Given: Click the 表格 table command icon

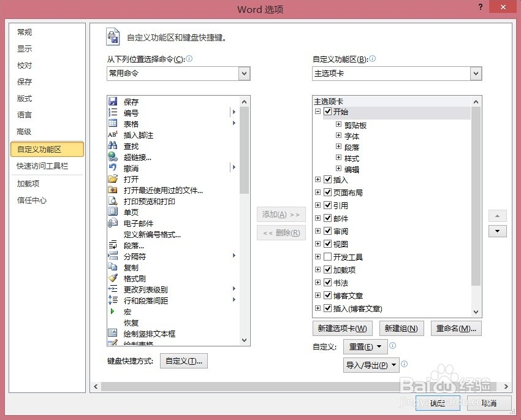Looking at the screenshot, I should click(x=113, y=124).
